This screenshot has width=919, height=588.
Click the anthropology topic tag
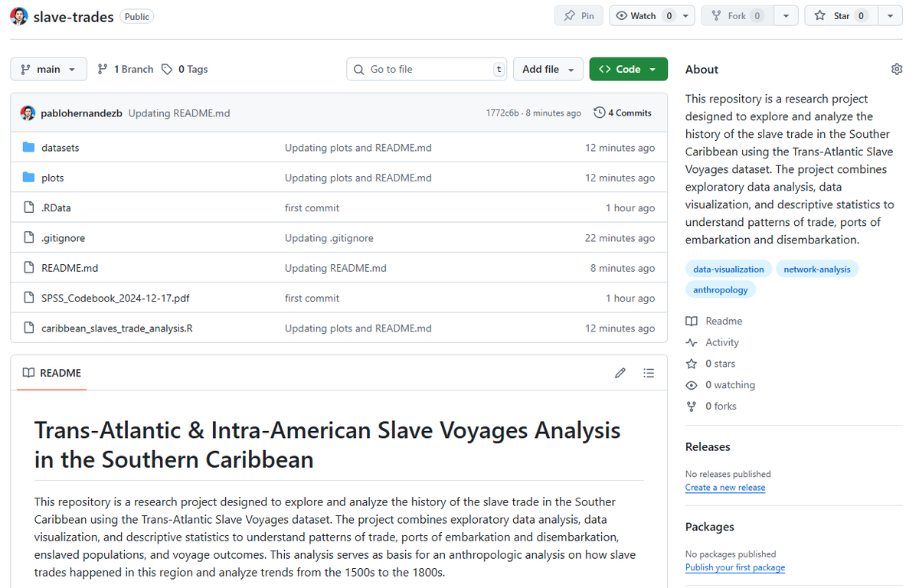[x=721, y=289]
